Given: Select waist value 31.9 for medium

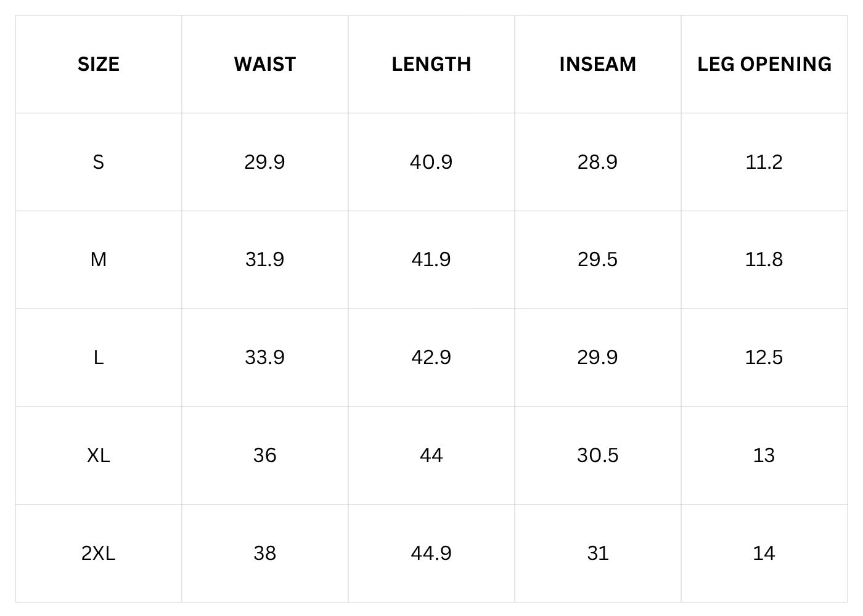Looking at the screenshot, I should [264, 259].
